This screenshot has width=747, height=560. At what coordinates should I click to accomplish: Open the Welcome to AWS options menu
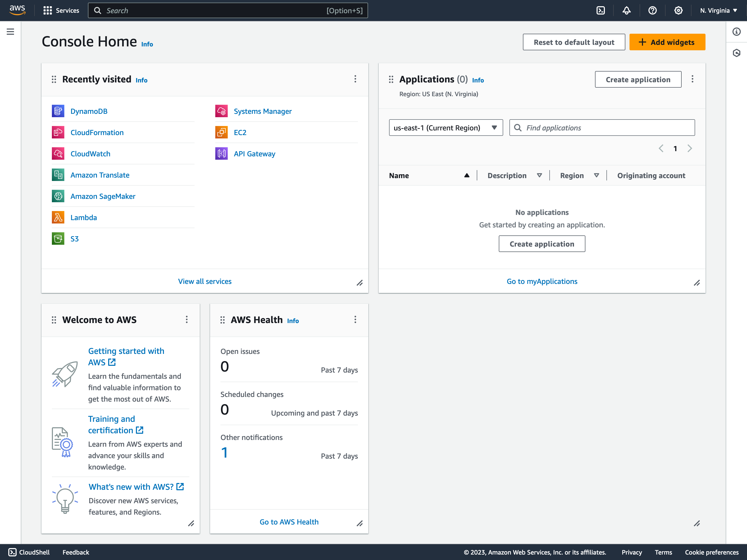click(187, 320)
